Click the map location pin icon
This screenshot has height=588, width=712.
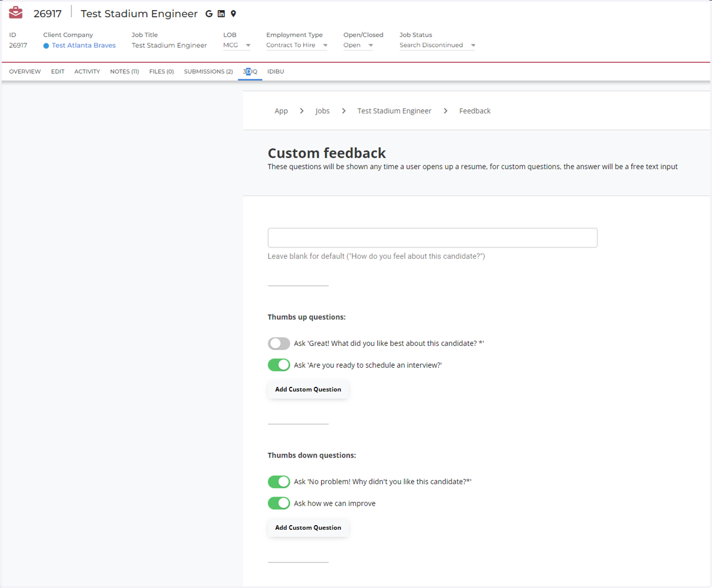coord(233,14)
